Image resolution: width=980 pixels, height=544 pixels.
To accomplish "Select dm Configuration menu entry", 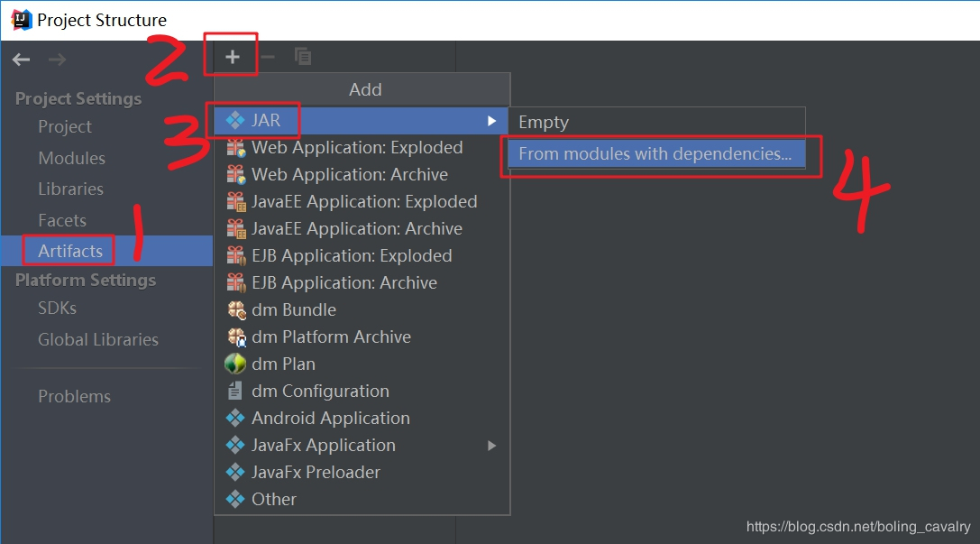I will [x=362, y=391].
